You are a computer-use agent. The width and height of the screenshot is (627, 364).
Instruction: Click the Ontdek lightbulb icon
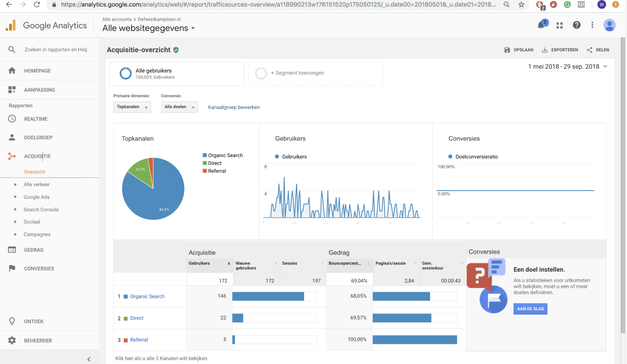(x=12, y=321)
